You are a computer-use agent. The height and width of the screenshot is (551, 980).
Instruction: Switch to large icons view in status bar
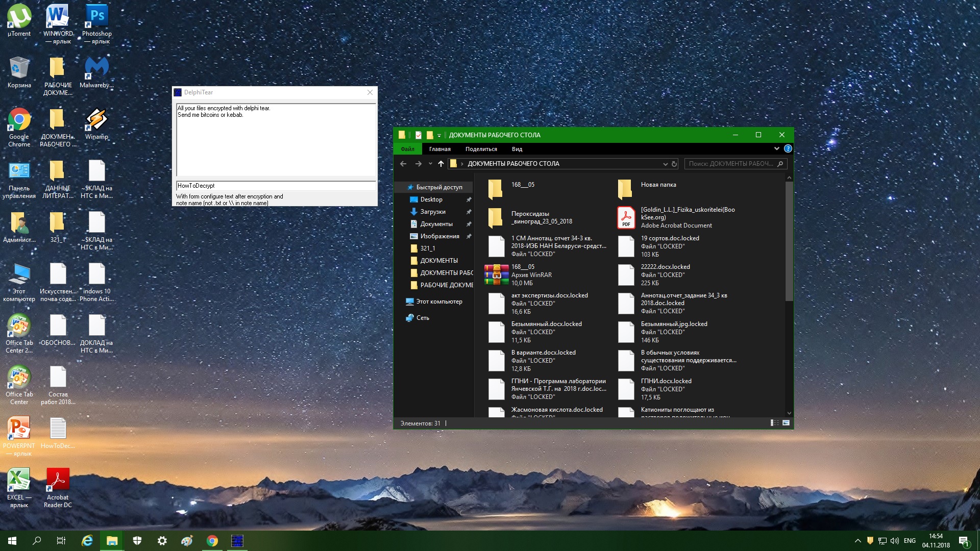pos(786,423)
